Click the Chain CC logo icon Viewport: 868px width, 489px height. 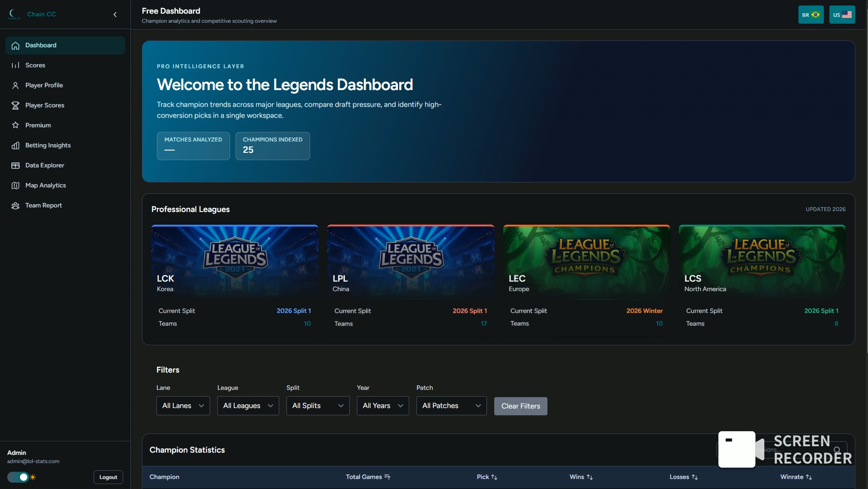[x=14, y=14]
